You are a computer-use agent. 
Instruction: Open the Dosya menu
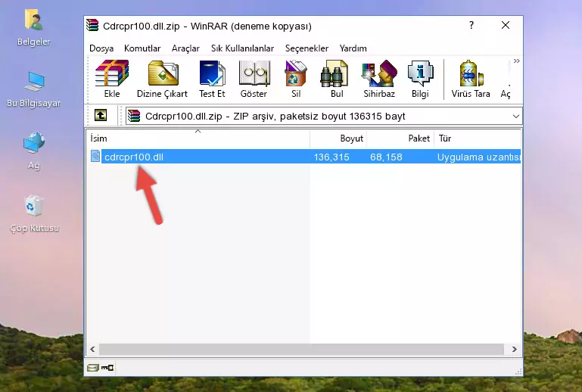101,48
